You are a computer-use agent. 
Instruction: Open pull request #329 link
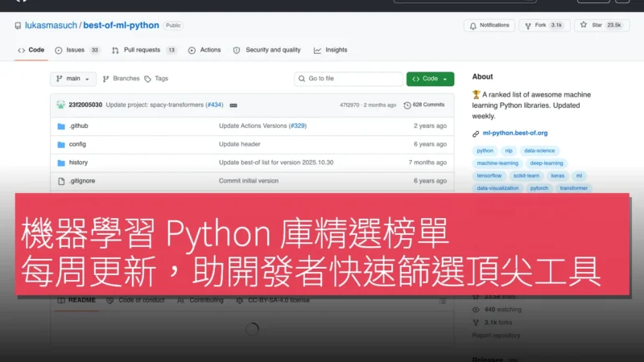298,126
